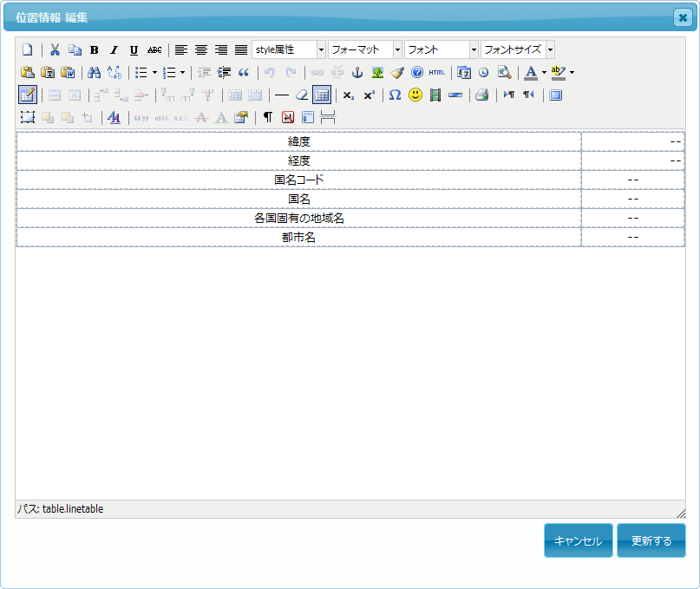Screen dimensions: 700x589
Task: Toggle bold formatting
Action: click(95, 49)
